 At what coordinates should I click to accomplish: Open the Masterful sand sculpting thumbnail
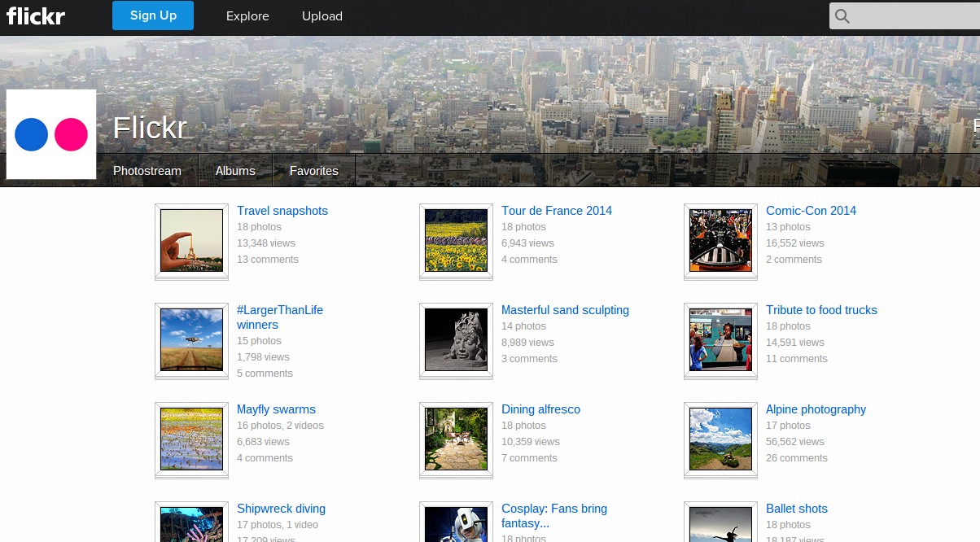coord(456,339)
